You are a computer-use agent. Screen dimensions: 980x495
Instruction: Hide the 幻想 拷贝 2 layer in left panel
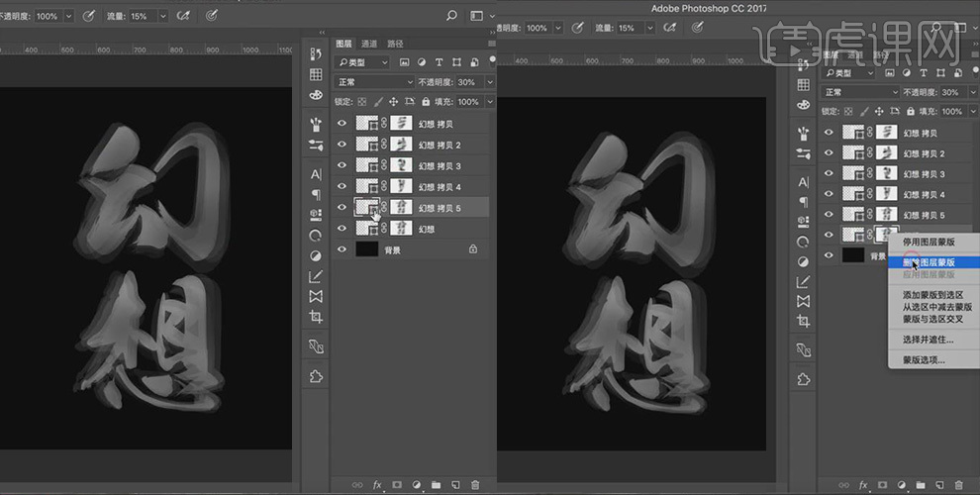pos(342,145)
